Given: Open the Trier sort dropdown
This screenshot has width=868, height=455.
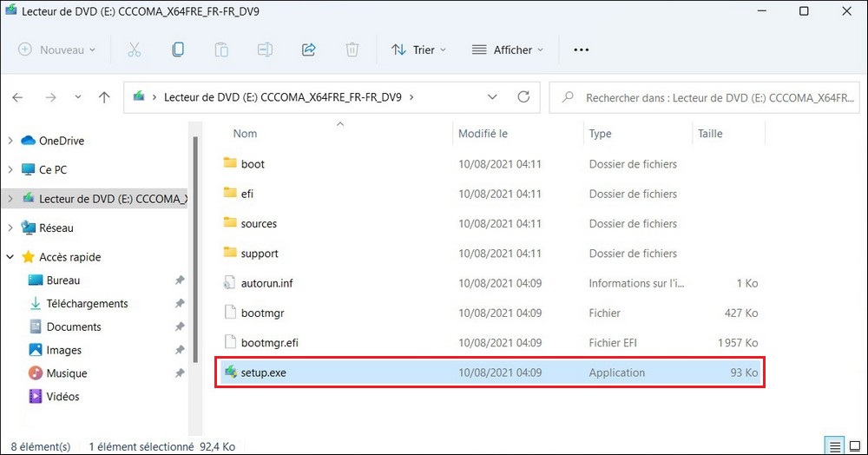Looking at the screenshot, I should tap(418, 49).
